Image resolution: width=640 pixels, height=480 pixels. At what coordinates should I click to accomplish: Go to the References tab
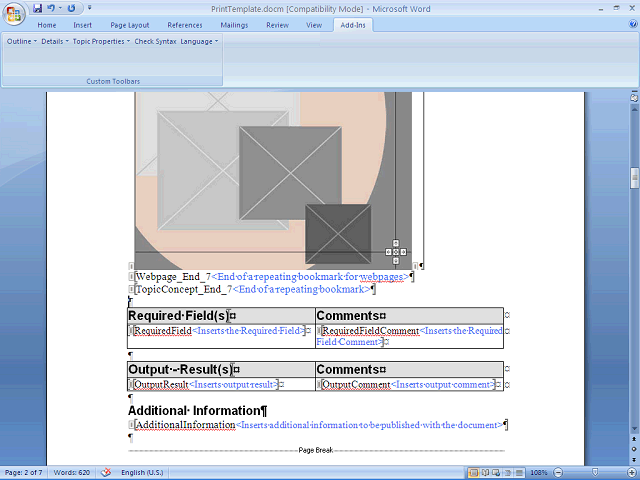point(184,25)
